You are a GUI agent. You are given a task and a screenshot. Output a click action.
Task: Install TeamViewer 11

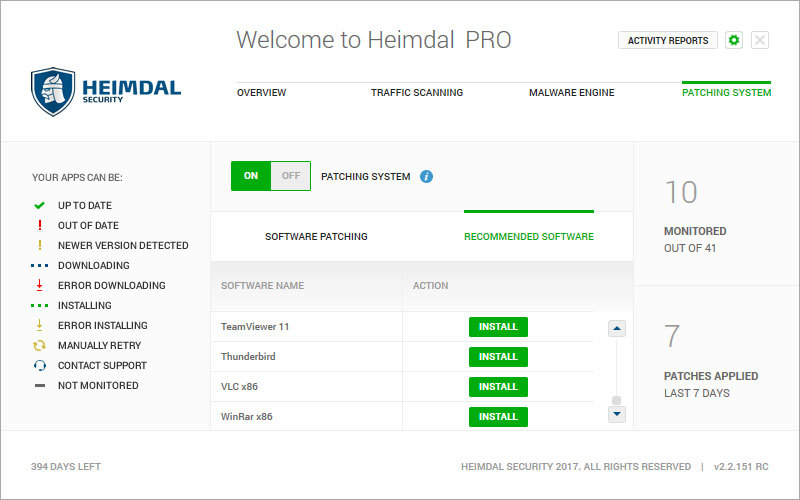click(x=498, y=327)
